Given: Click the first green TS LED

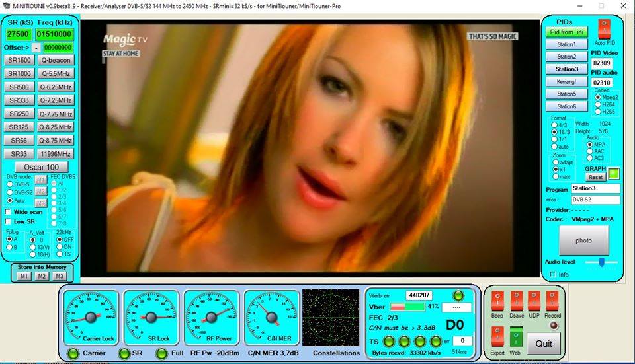Looking at the screenshot, I should click(389, 342).
